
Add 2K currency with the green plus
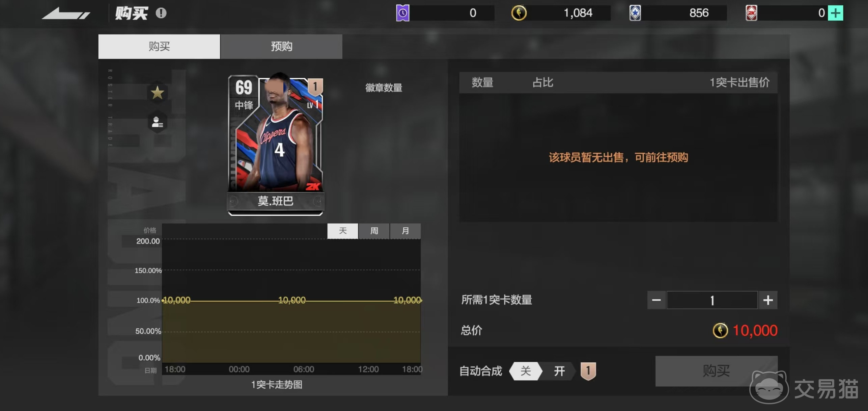(835, 13)
